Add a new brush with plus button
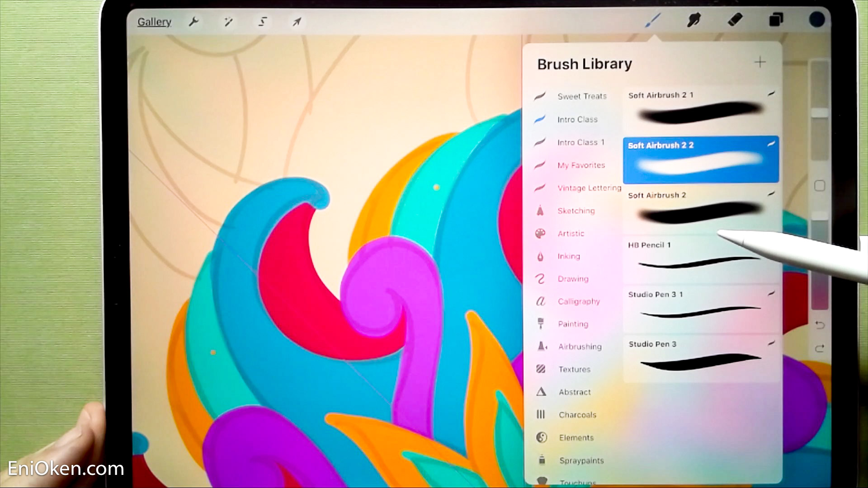868x488 pixels. (760, 62)
